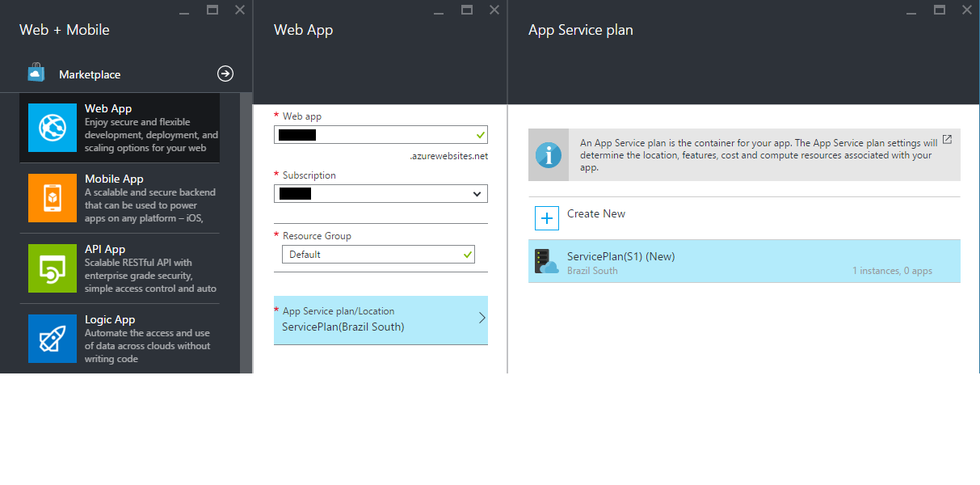The height and width of the screenshot is (485, 980).
Task: Choose the Web App marketplace entry
Action: tap(120, 128)
